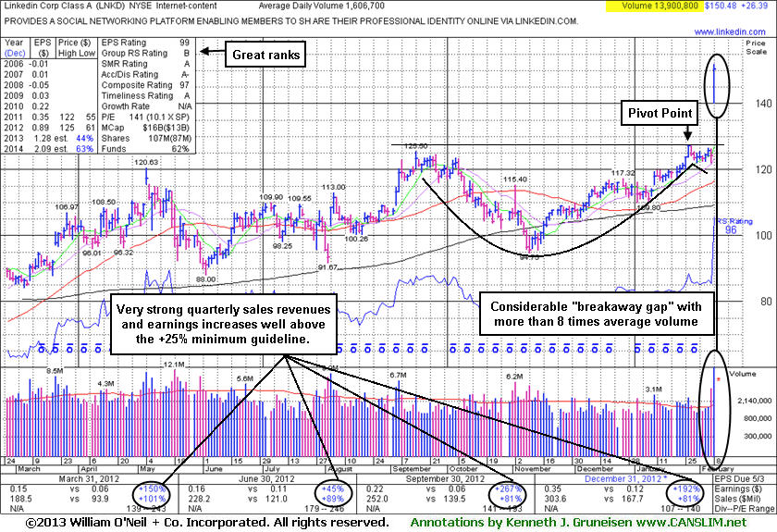Viewport: 777px width, 532px height.
Task: Select the +192% earnings change value
Action: [686, 489]
